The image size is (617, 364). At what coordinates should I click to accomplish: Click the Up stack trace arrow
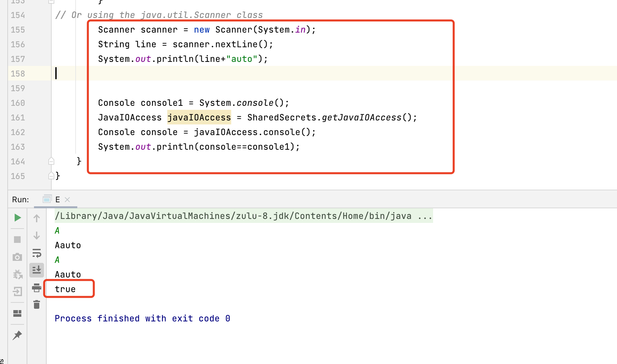(37, 218)
